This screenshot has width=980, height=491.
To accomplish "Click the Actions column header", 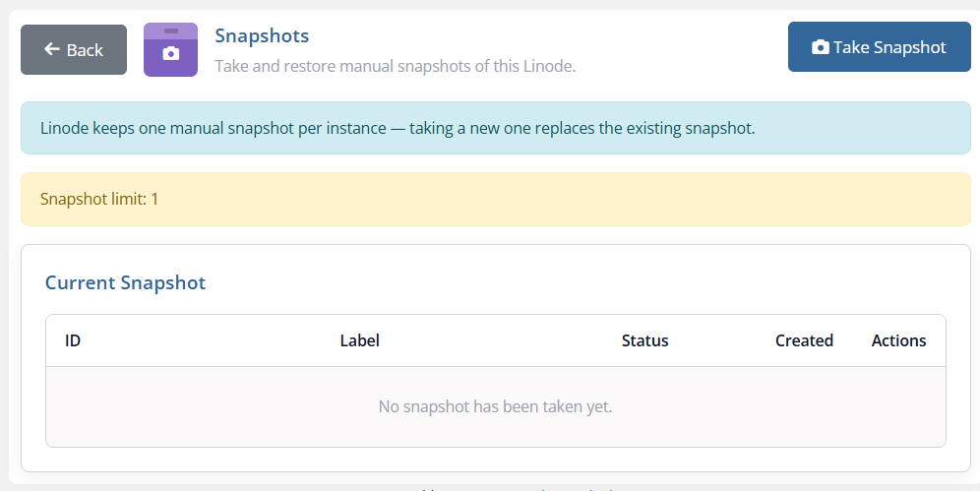I will (898, 340).
